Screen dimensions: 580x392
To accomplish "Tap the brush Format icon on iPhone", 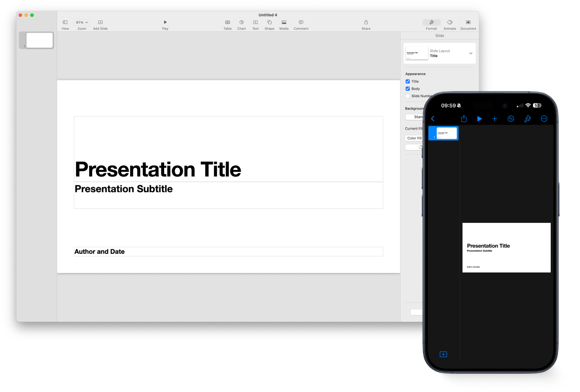I will coord(527,119).
